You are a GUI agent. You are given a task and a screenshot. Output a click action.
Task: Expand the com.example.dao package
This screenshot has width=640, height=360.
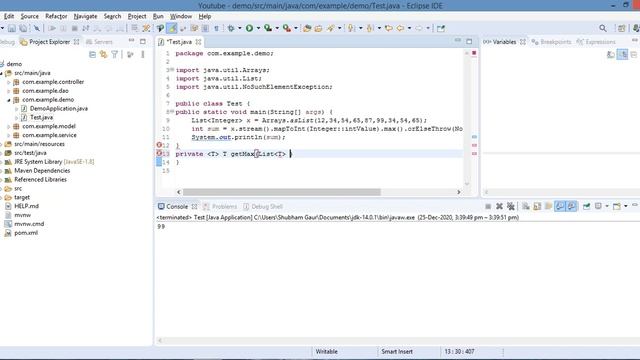[x=9, y=91]
